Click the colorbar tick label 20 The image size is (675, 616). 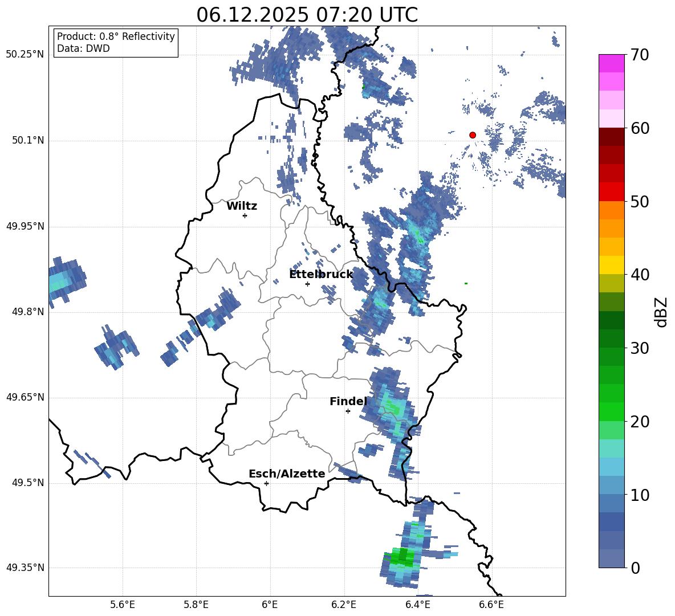(640, 422)
